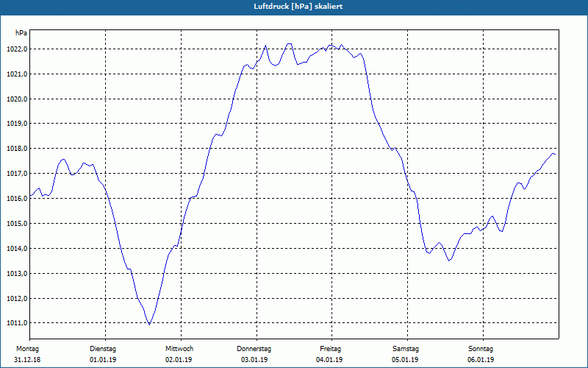Click the 'Donnerstag' day label
Viewport: 588px width, 368px height.
point(254,349)
